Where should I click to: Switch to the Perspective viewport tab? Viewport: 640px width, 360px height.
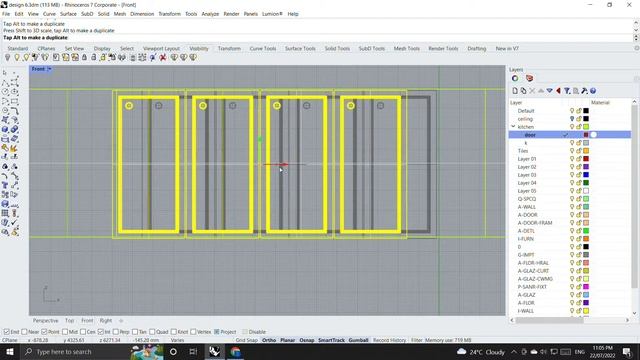point(45,321)
